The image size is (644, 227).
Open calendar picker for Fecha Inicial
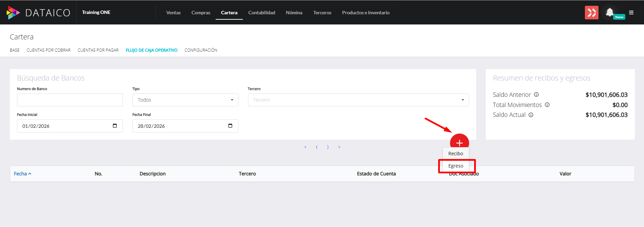115,126
